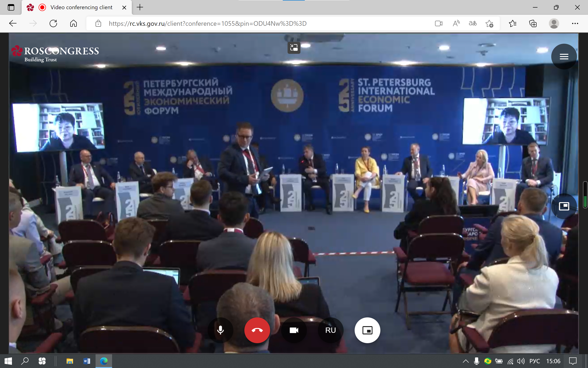This screenshot has height=368, width=588.
Task: Open the hamburger menu in video
Action: 564,57
